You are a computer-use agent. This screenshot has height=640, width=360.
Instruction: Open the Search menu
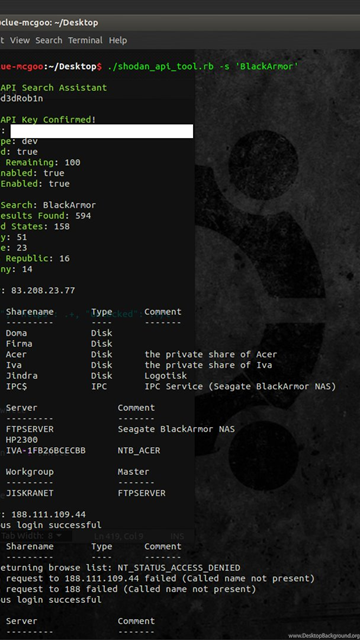49,40
